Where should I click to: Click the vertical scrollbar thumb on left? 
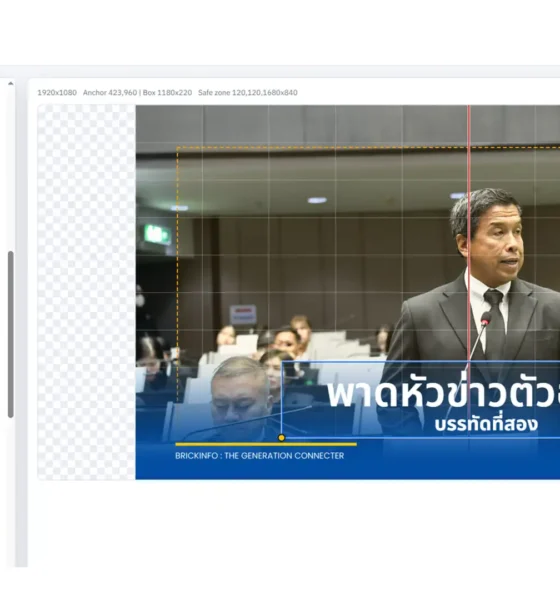11,334
